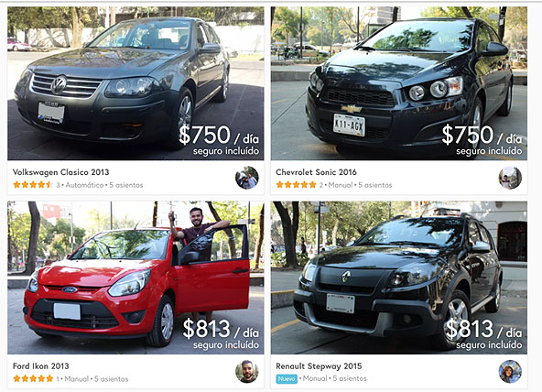Image resolution: width=542 pixels, height=392 pixels.
Task: Click the Volkswagen Clasico star rating
Action: 33,185
